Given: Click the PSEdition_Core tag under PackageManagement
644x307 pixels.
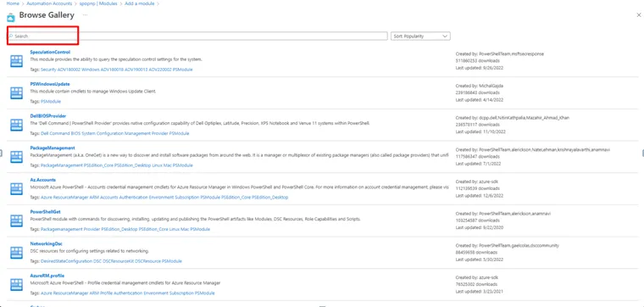Looking at the screenshot, I should 99,165.
